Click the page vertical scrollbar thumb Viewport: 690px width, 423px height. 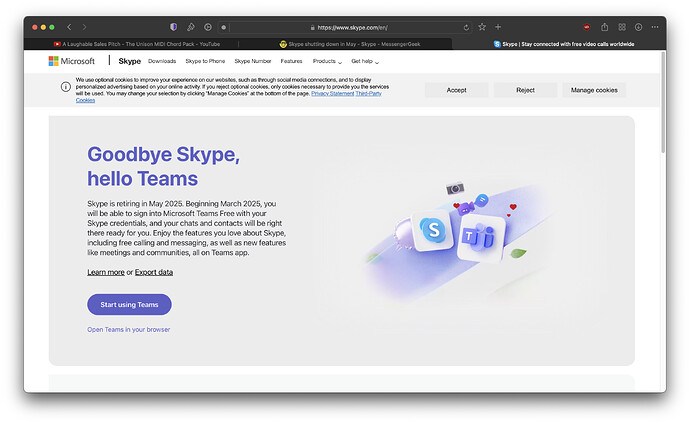663,102
